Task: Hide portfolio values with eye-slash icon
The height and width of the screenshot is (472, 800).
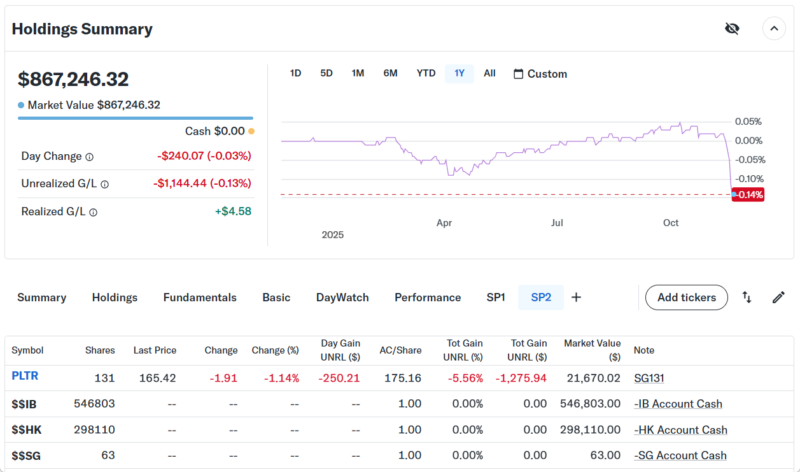Action: [732, 28]
